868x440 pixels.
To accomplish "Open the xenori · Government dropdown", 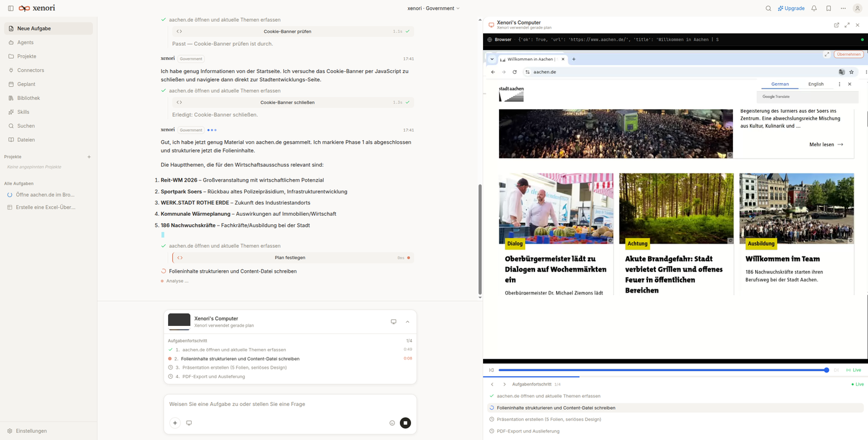I will (x=433, y=8).
